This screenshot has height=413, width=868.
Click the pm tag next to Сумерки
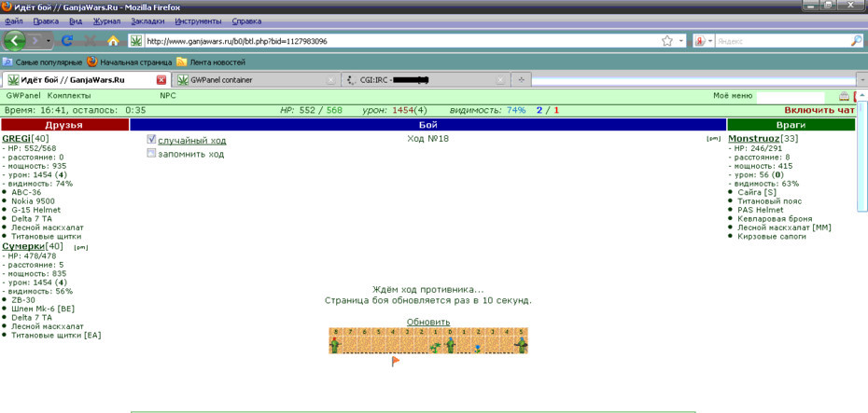tap(81, 247)
